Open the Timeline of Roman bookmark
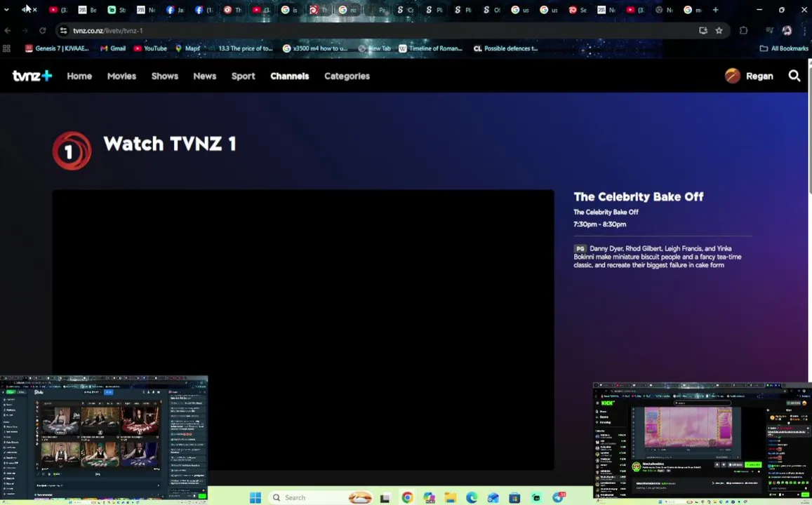The image size is (812, 505). click(430, 48)
